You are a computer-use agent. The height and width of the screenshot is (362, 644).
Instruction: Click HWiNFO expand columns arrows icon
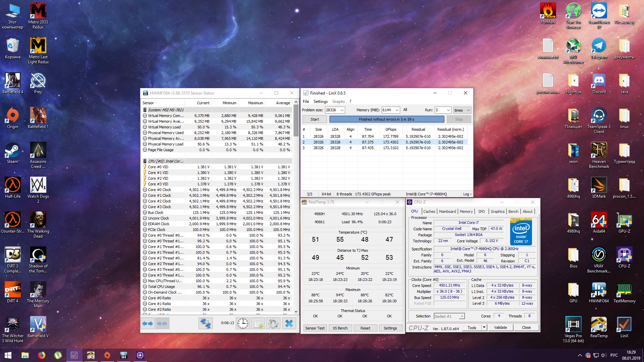tap(148, 323)
